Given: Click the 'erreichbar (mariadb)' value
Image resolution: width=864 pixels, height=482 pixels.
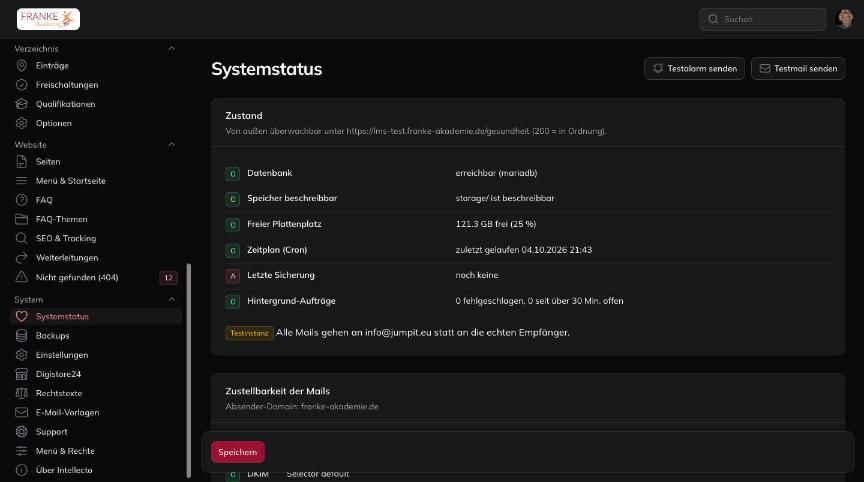Looking at the screenshot, I should pos(496,173).
